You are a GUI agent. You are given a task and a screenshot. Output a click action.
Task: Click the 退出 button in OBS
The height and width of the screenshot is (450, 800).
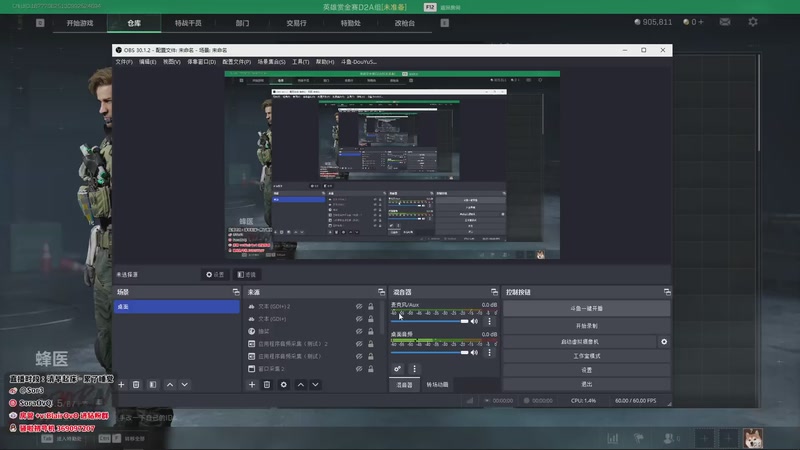tap(586, 384)
